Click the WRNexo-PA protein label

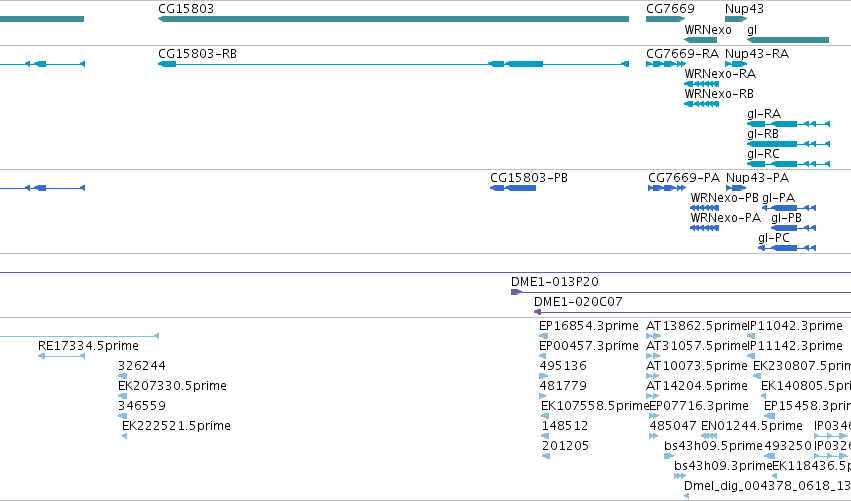coord(726,218)
